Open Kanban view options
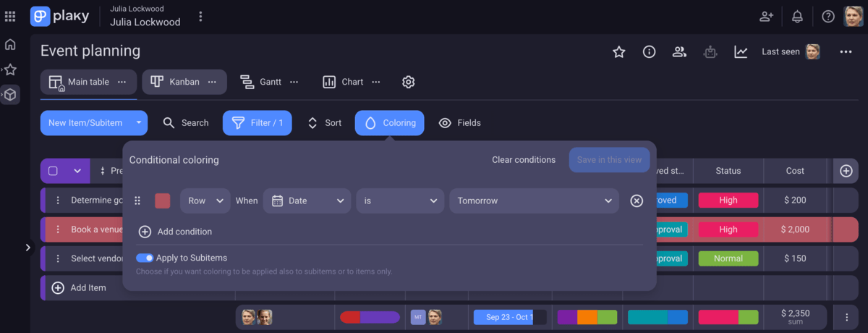868x333 pixels. pyautogui.click(x=213, y=82)
